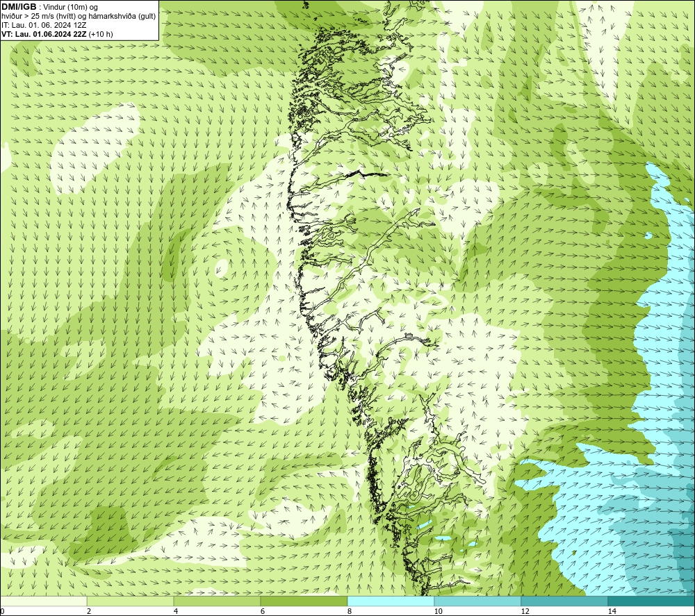The width and height of the screenshot is (695, 616).
Task: Click the scale label '2'
Action: [89, 611]
